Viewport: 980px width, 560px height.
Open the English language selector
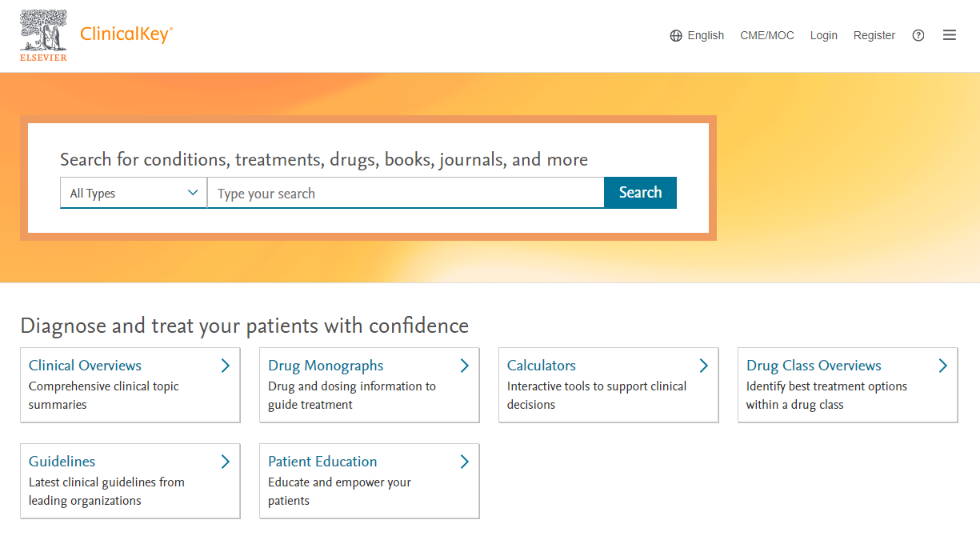click(x=706, y=35)
